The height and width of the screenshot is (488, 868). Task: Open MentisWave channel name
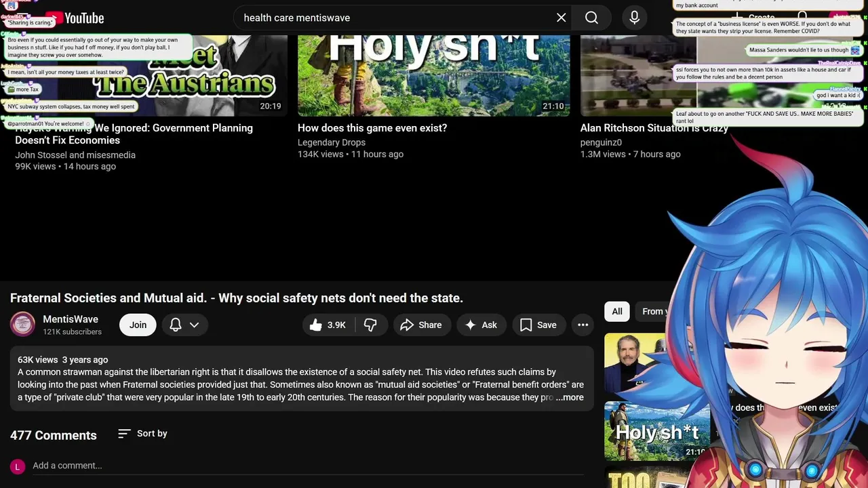click(x=71, y=319)
